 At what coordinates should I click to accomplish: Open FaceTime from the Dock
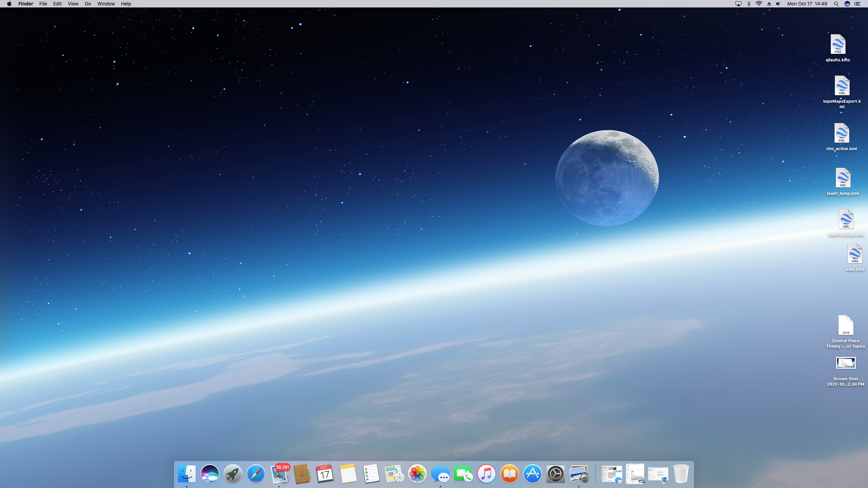[x=463, y=474]
